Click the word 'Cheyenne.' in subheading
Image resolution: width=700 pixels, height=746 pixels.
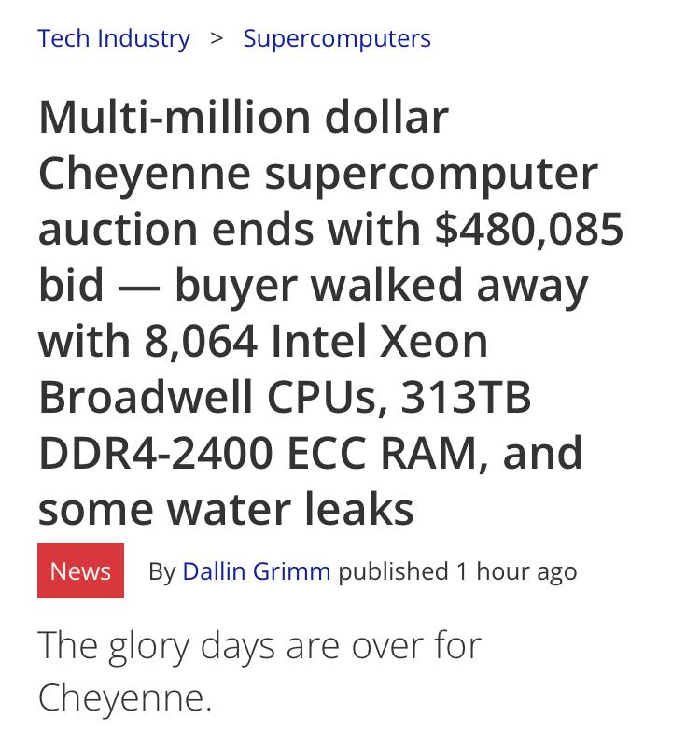pos(124,698)
